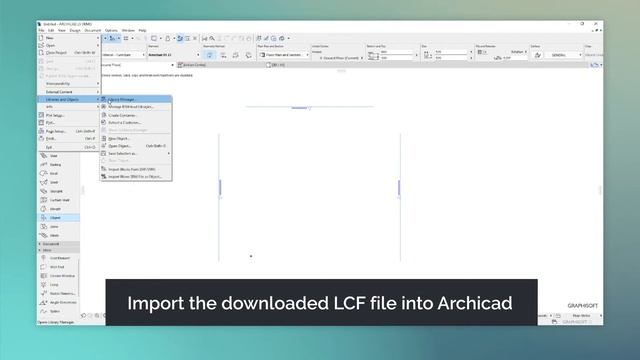This screenshot has height=360, width=640.
Task: Toggle the fourth geometry method icon in Info Box
Action: pos(248,55)
